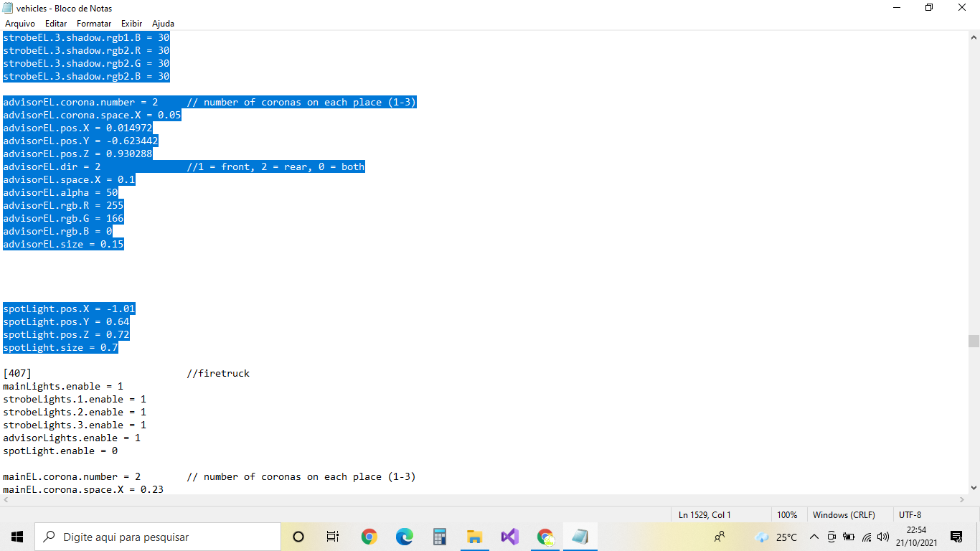Viewport: 980px width, 551px height.
Task: Launch Microsoft Edge from the taskbar
Action: click(405, 537)
